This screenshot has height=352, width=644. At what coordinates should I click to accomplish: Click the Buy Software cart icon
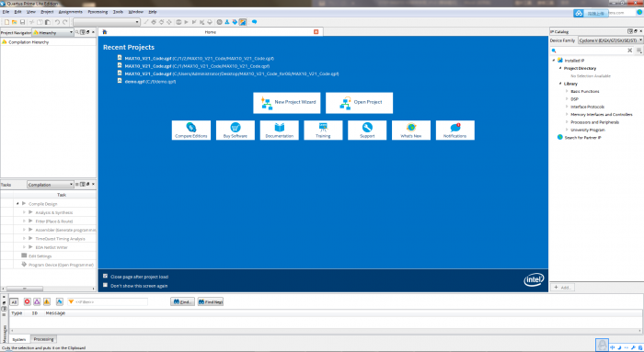pos(236,127)
